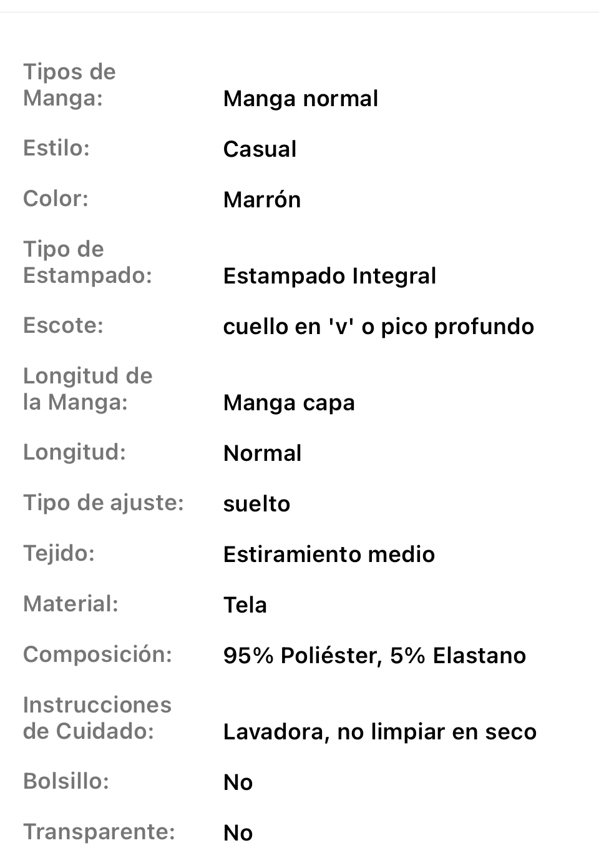Click the 'Longitud de la Manga:' label
599x868 pixels.
tap(87, 389)
